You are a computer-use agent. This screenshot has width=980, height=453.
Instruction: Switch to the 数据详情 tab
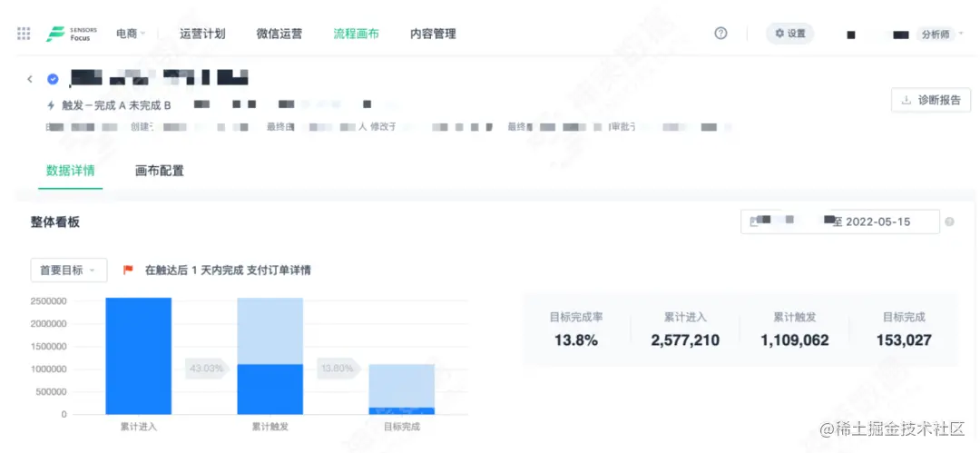[70, 170]
